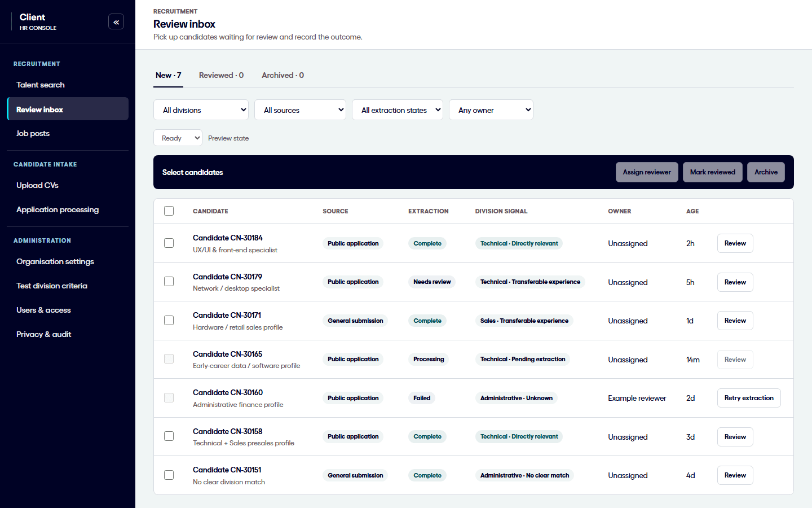View the Archived tab
This screenshot has height=508, width=812.
[x=283, y=76]
